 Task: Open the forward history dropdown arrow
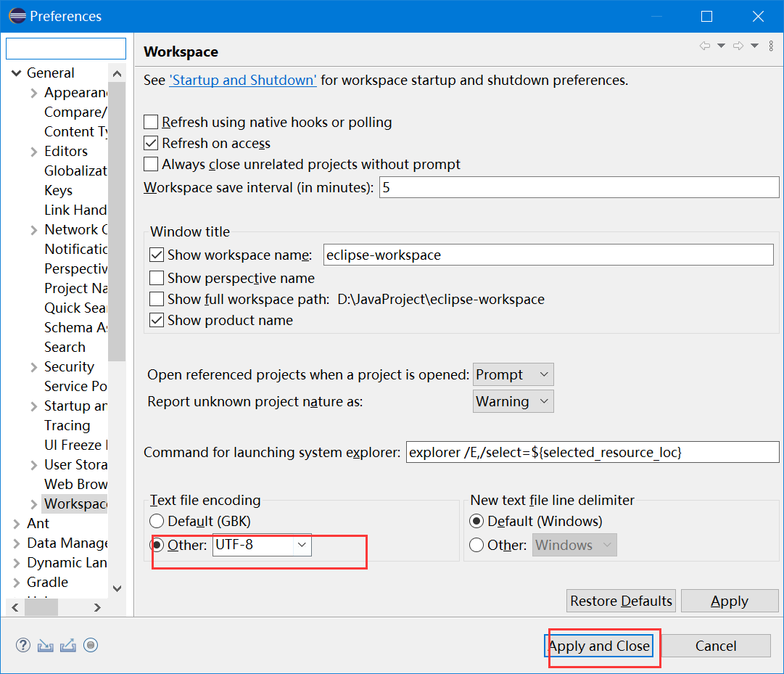754,46
